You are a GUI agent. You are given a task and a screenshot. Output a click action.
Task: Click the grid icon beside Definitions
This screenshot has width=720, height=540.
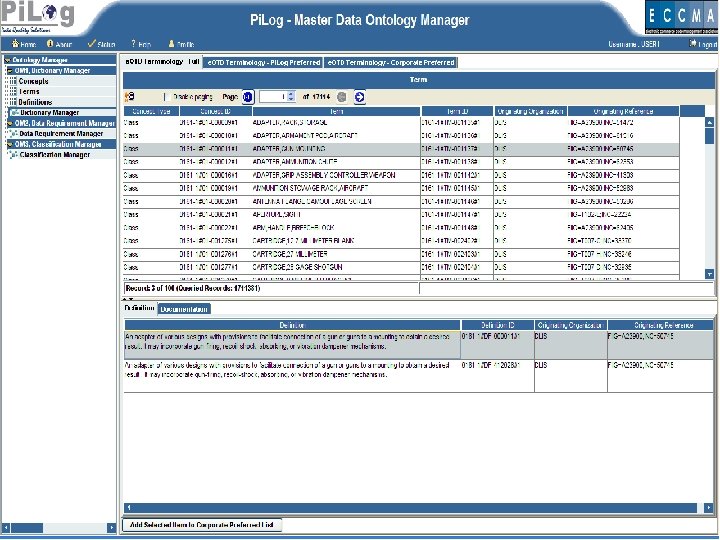click(x=13, y=102)
